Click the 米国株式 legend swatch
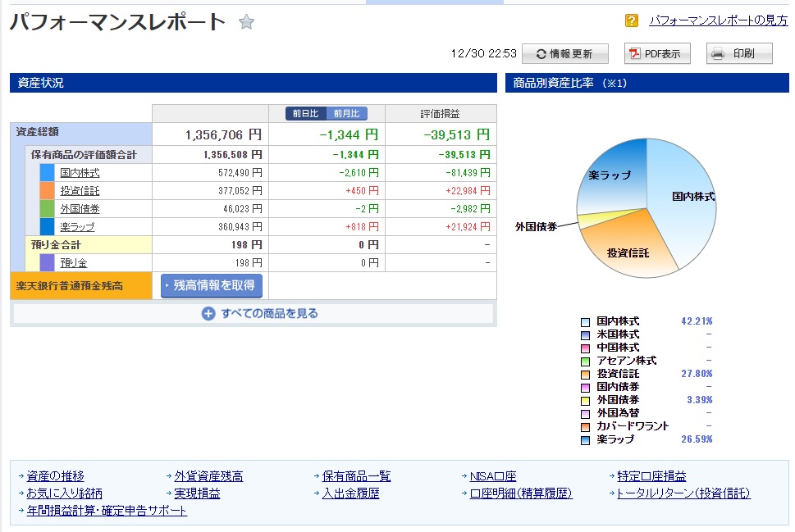795x532 pixels. point(585,335)
